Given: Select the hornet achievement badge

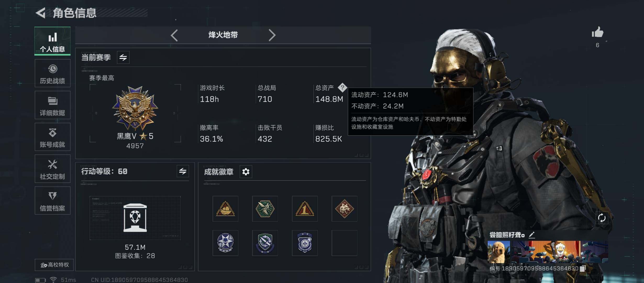Looking at the screenshot, I should pyautogui.click(x=265, y=209).
